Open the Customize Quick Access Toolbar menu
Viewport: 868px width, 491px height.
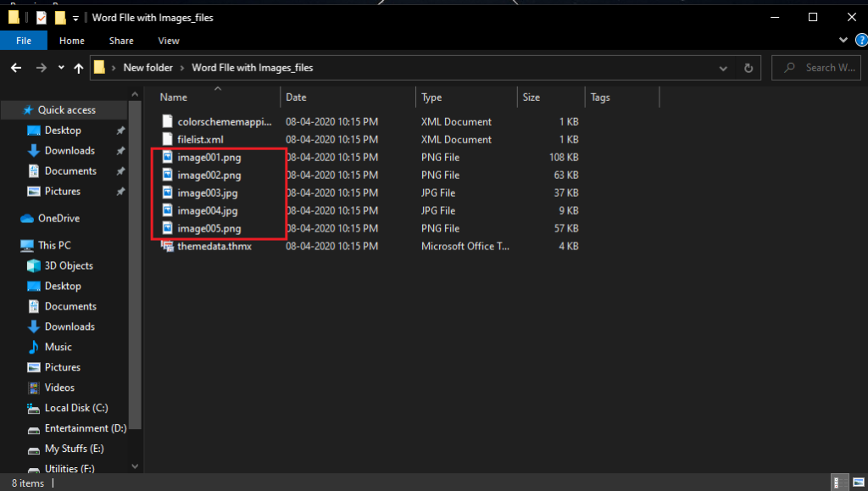point(75,17)
